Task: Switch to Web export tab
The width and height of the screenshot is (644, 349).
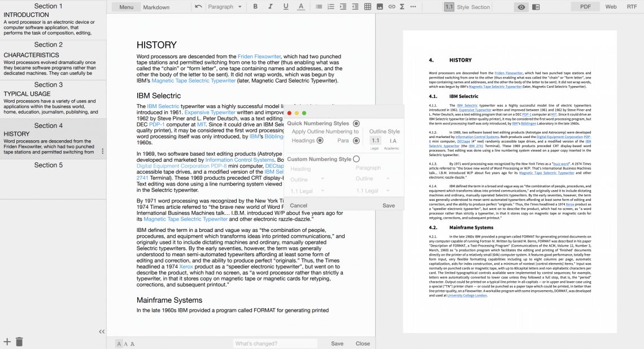Action: click(x=611, y=7)
